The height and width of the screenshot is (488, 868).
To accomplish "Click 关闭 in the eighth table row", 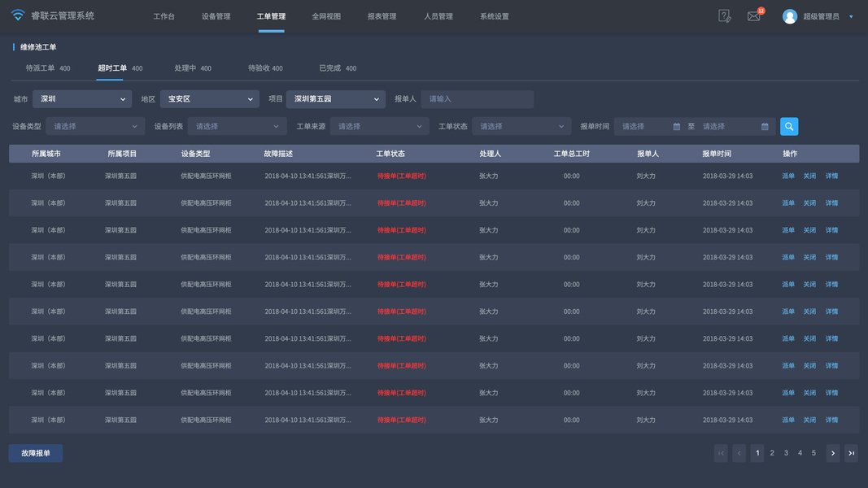I will tap(809, 366).
